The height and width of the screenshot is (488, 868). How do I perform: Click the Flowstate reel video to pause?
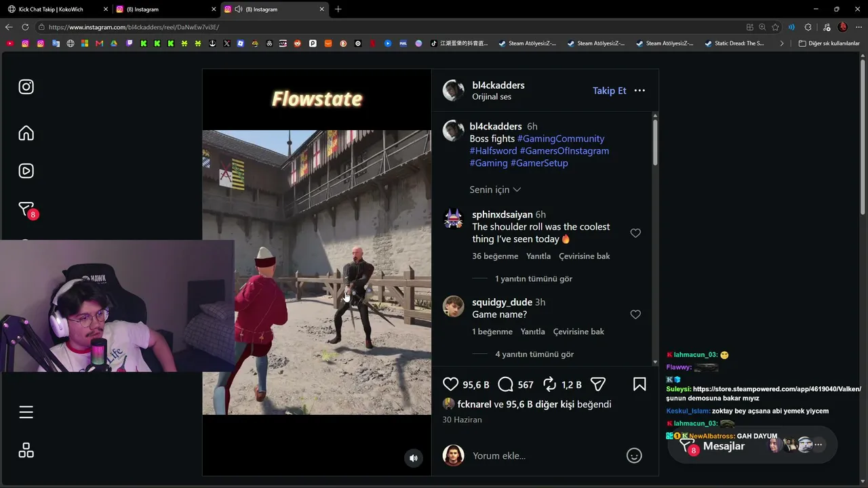click(x=317, y=271)
